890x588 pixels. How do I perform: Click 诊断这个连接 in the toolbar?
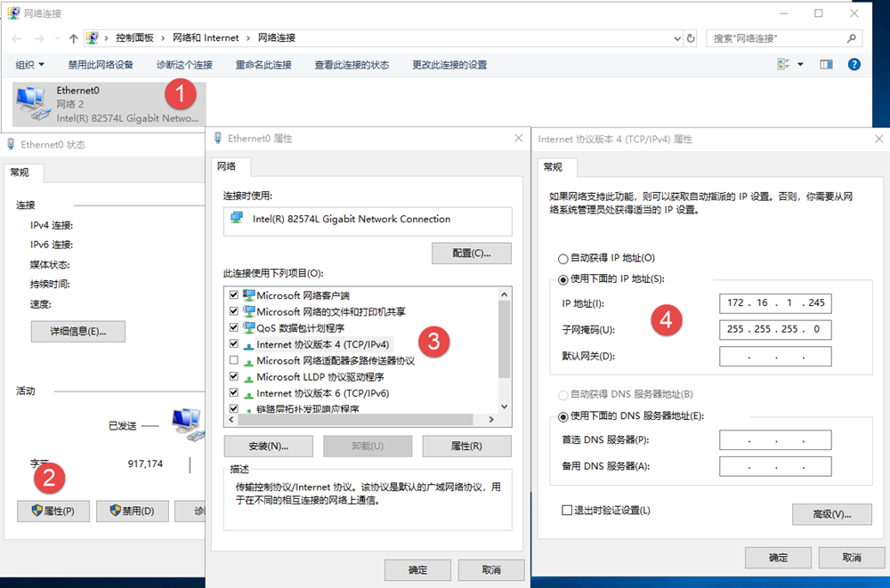184,65
